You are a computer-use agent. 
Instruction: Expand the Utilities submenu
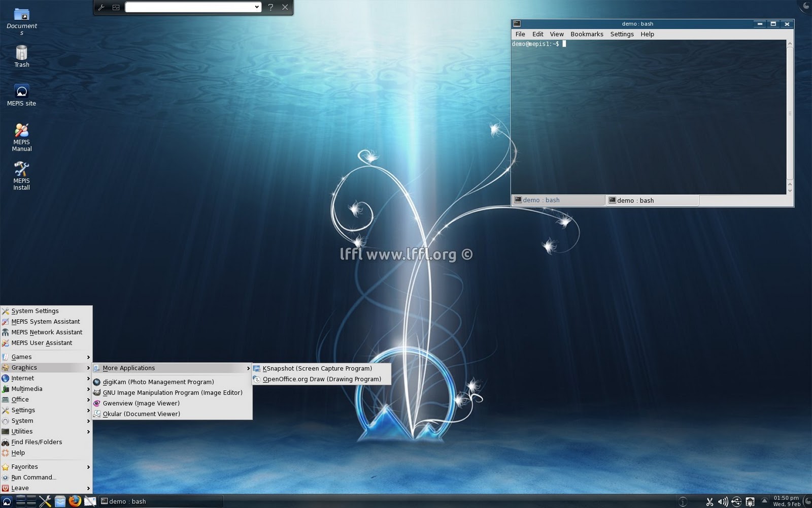(46, 432)
